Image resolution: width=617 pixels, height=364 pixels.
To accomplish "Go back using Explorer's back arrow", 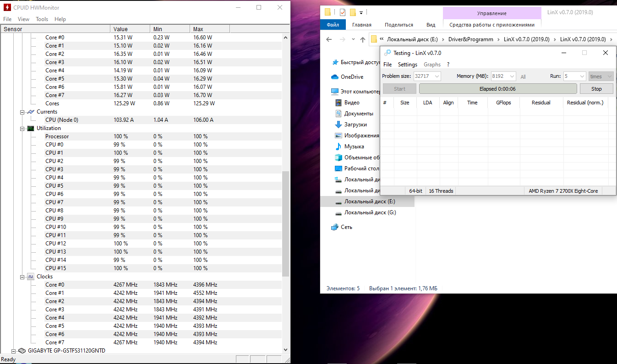I will tap(329, 39).
